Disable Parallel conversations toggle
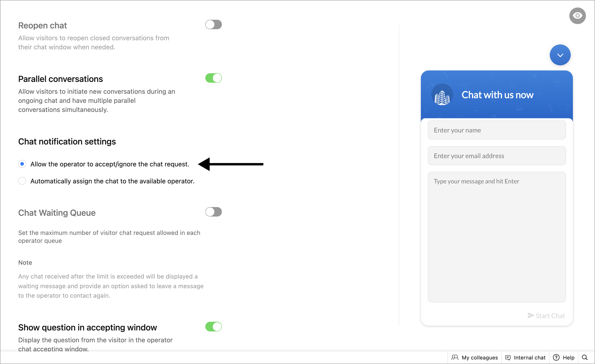Viewport: 595px width, 364px height. pos(213,78)
